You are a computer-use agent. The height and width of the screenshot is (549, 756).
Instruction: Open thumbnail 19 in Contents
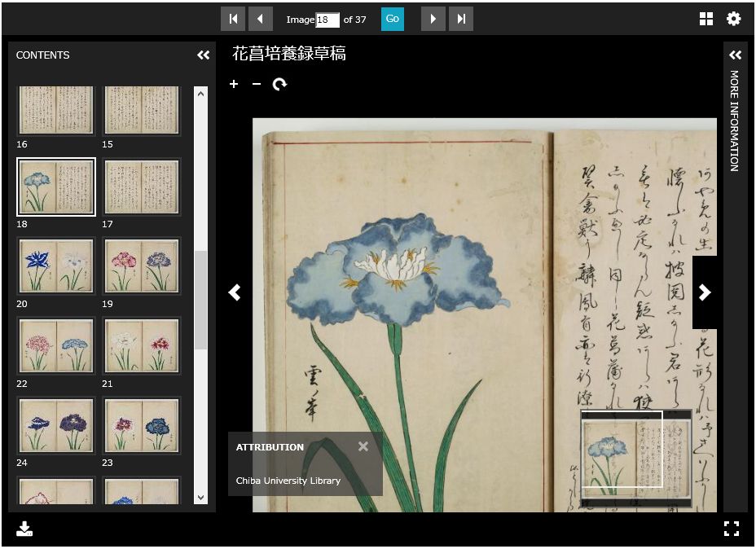pos(142,266)
